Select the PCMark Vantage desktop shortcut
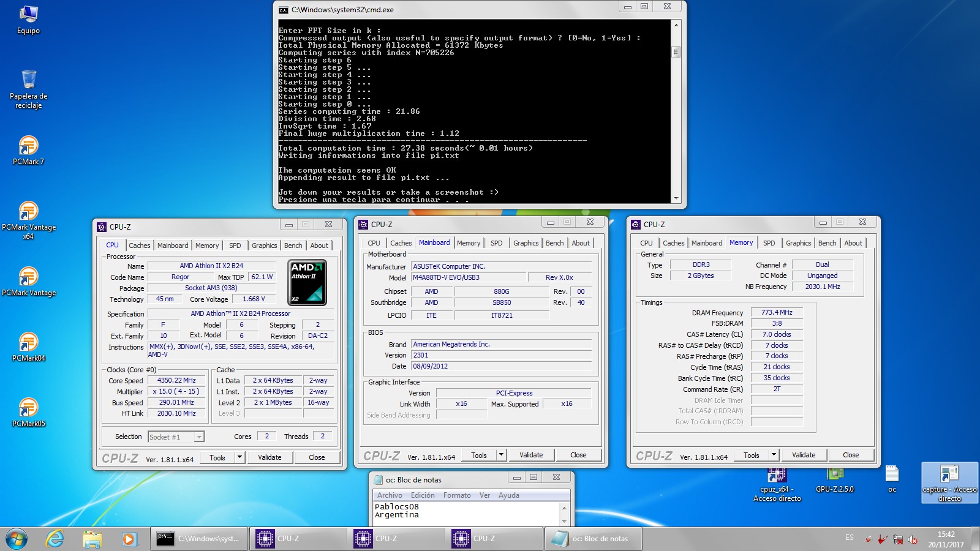980x551 pixels. pos(28,282)
